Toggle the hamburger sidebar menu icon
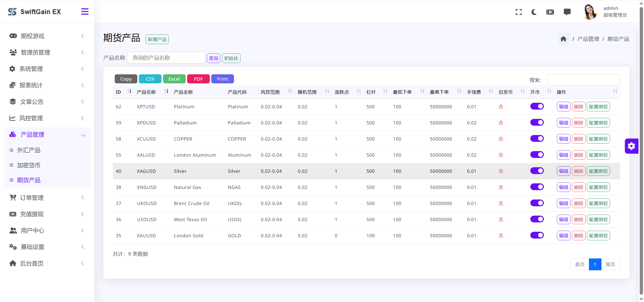The width and height of the screenshot is (644, 302). 85,12
